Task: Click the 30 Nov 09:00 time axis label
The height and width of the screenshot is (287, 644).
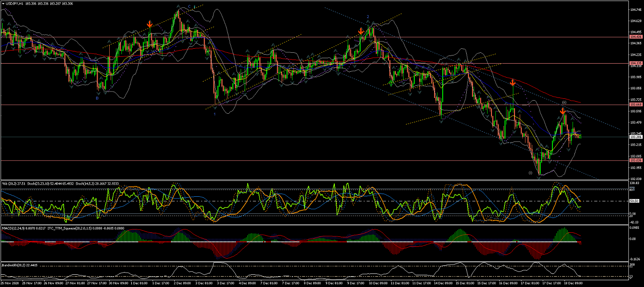Action: point(118,283)
